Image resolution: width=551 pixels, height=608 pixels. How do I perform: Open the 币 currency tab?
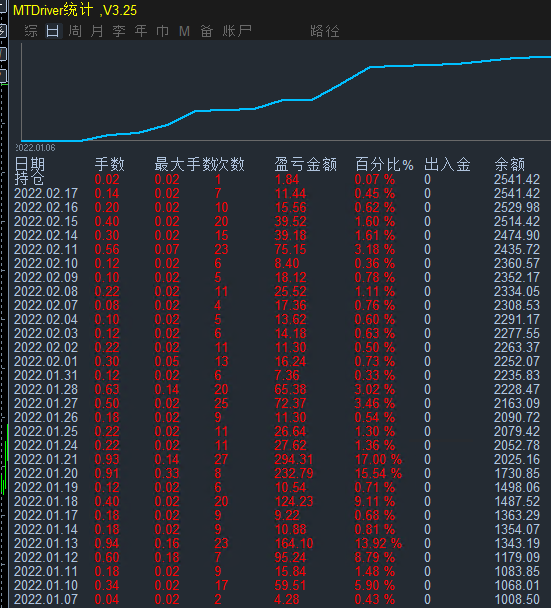[162, 31]
